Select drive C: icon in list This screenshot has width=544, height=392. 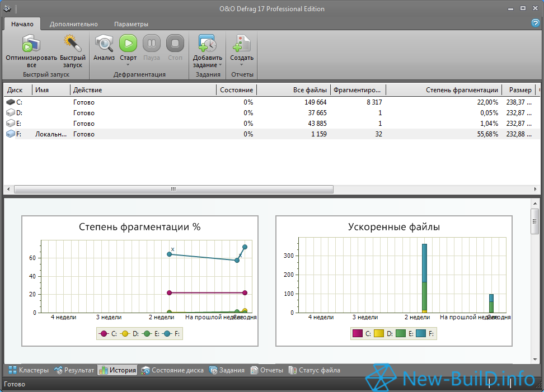[11, 102]
